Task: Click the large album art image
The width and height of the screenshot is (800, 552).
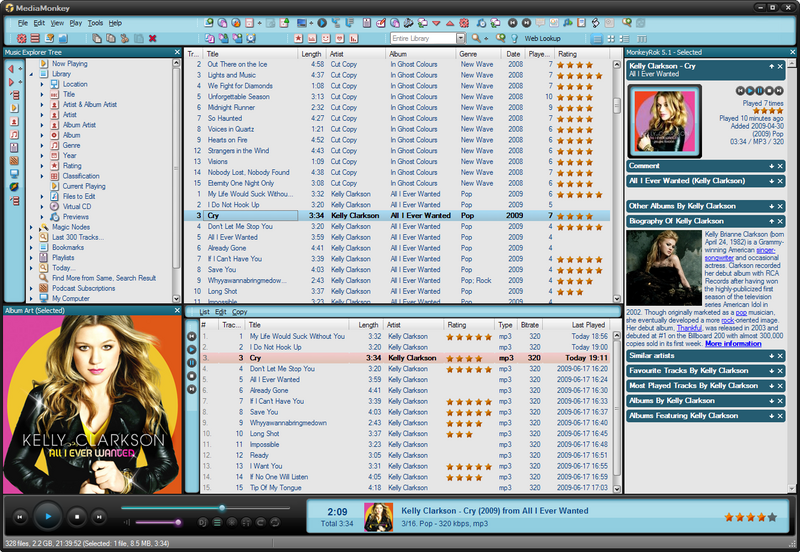Action: [92, 405]
